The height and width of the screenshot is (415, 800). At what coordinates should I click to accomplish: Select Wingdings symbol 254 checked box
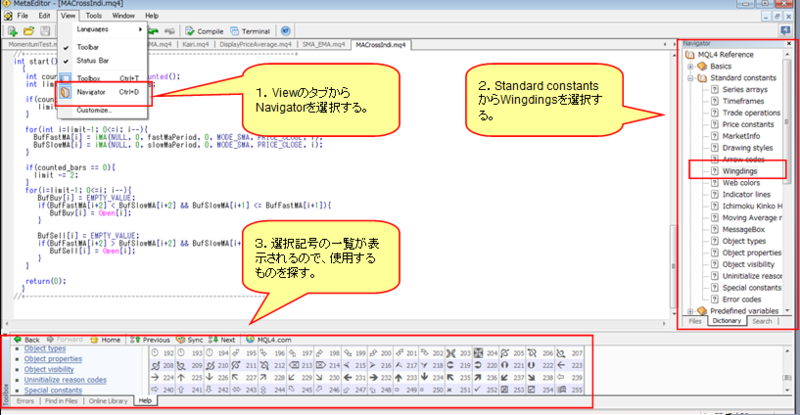pyautogui.click(x=539, y=389)
